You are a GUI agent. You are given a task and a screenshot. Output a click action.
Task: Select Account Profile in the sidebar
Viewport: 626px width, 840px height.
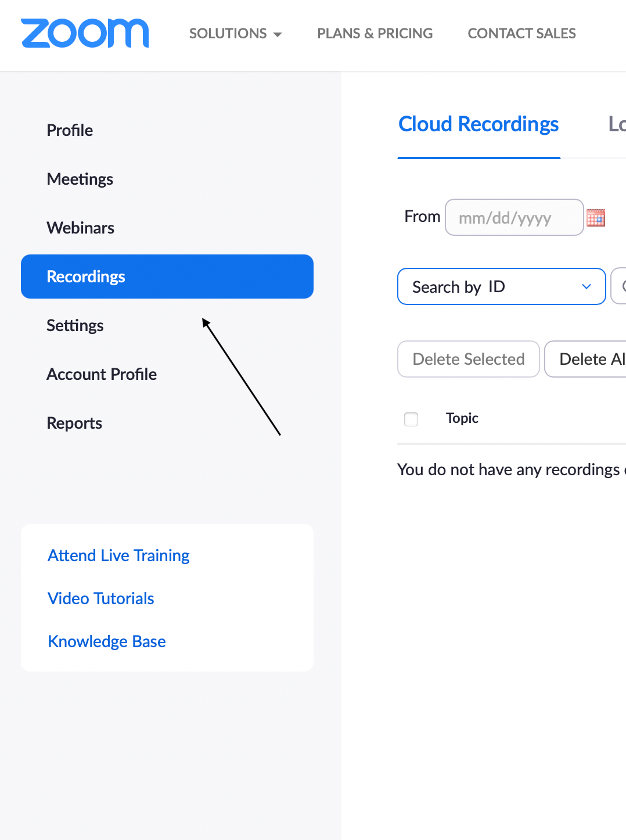click(102, 374)
